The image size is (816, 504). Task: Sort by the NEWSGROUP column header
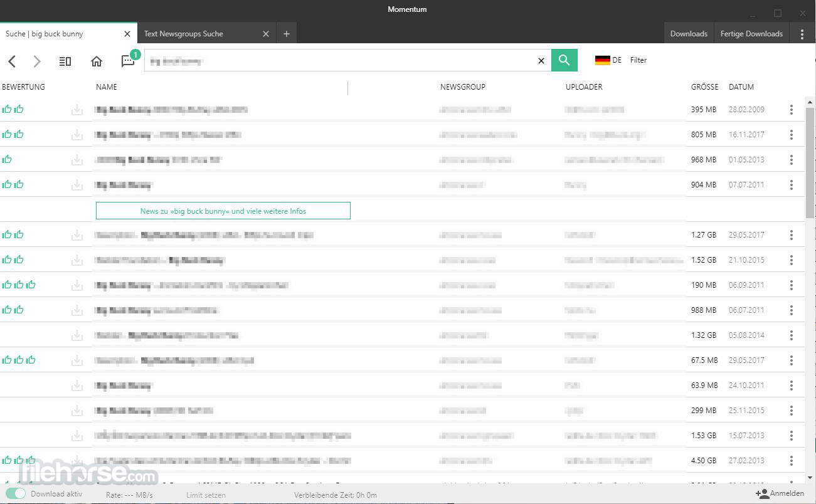[x=463, y=87]
